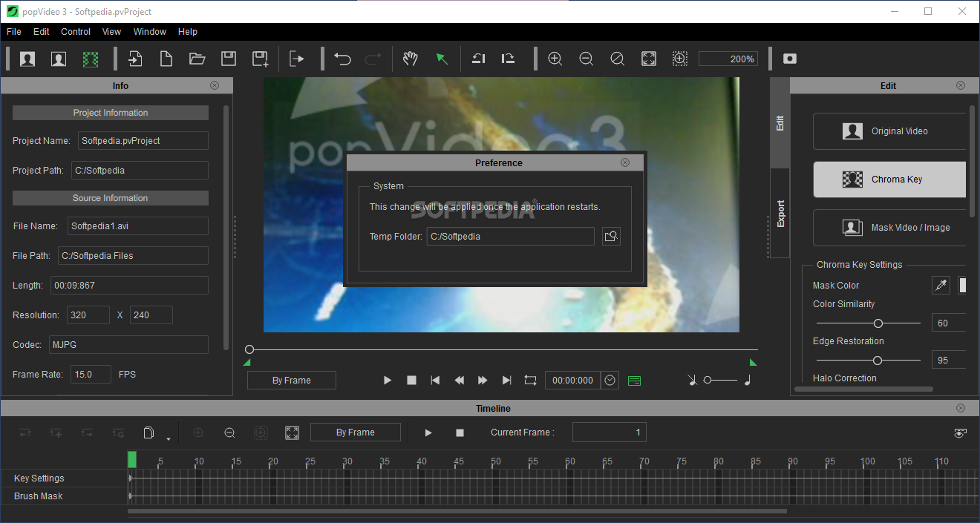Fit the preview to the window
Image resolution: width=980 pixels, height=523 pixels.
coord(648,59)
